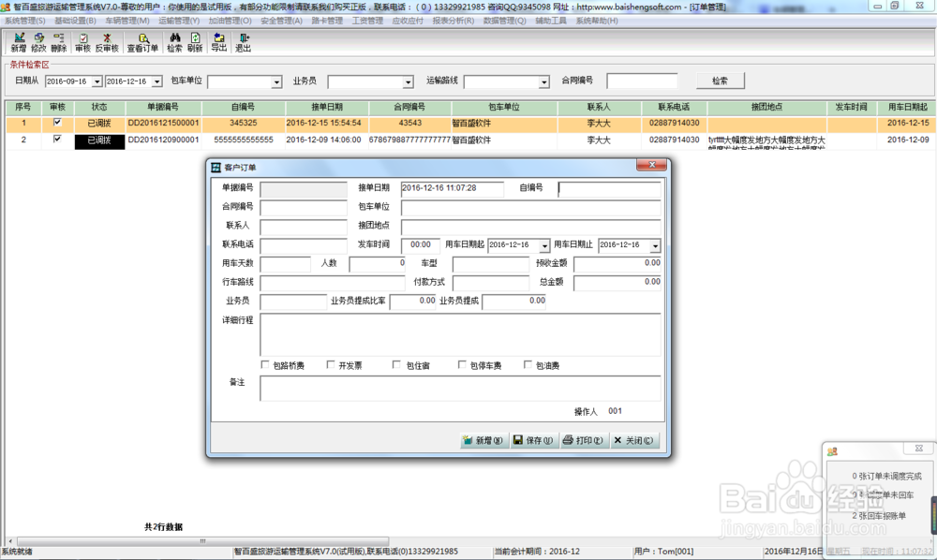This screenshot has width=937, height=560.
Task: Click the 合同编号 input in the search area
Action: pyautogui.click(x=642, y=81)
